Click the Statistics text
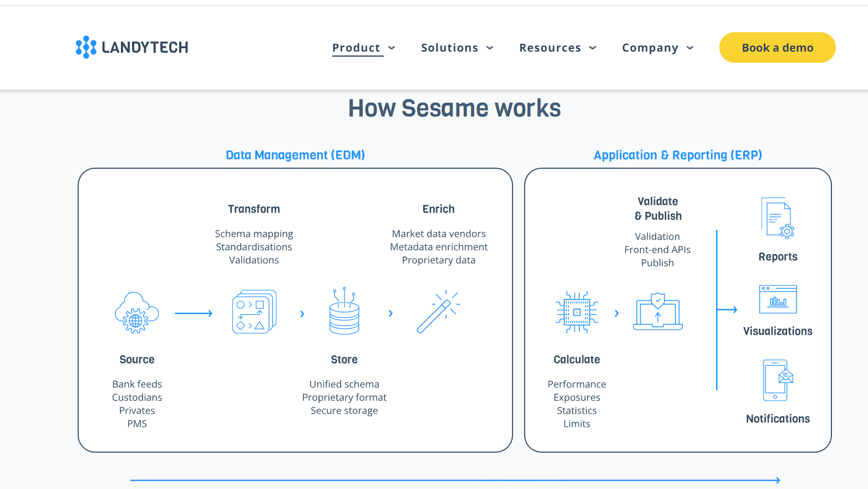868x489 pixels. click(577, 411)
